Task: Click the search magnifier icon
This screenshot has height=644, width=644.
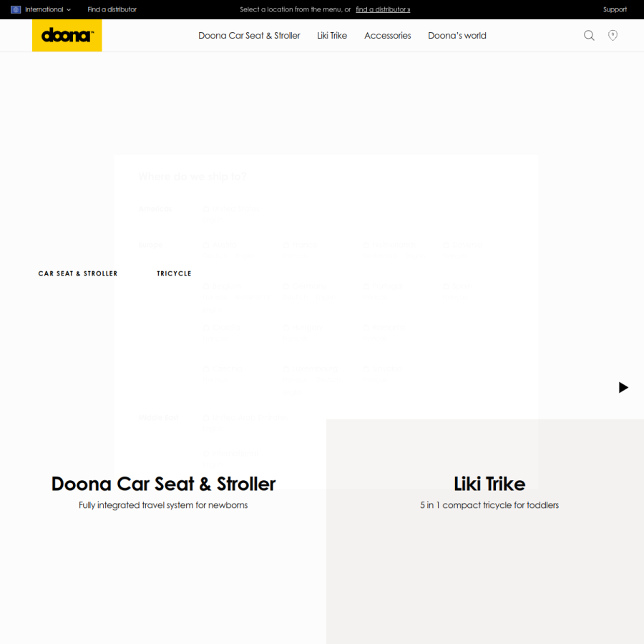Action: coord(589,35)
